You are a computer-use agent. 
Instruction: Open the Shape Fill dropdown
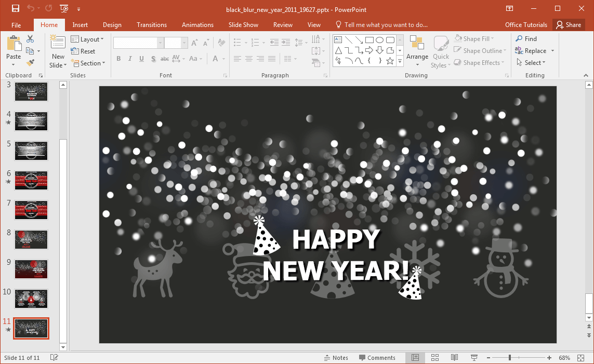[x=474, y=39]
